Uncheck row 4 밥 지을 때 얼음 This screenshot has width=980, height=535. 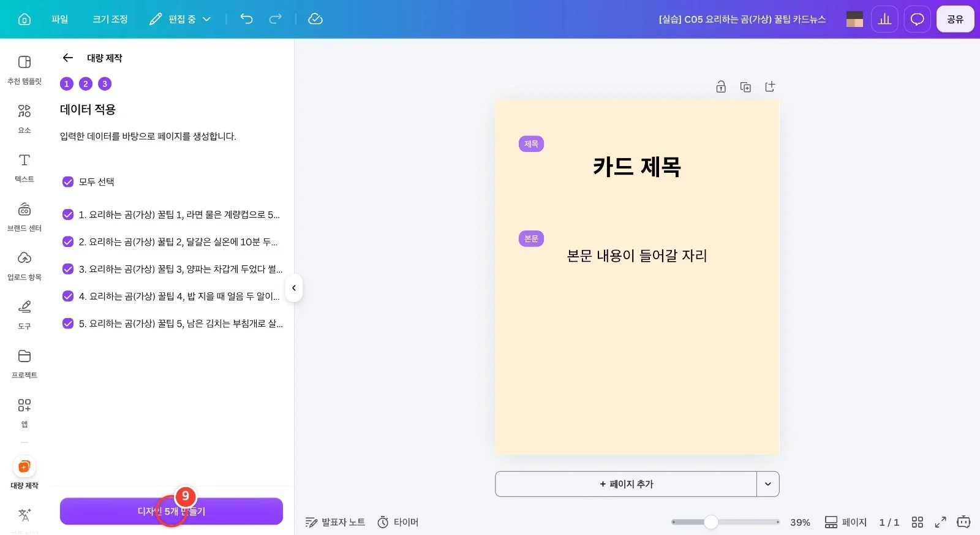pos(68,296)
